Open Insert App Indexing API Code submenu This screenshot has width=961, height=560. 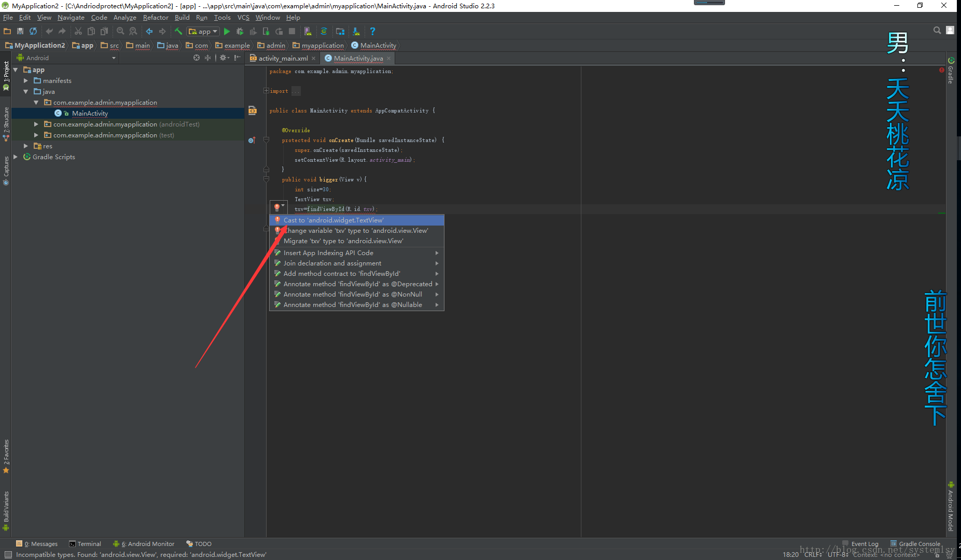click(357, 253)
